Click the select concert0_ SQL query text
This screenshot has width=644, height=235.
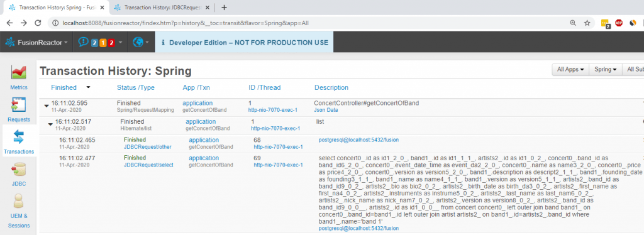click(x=480, y=190)
